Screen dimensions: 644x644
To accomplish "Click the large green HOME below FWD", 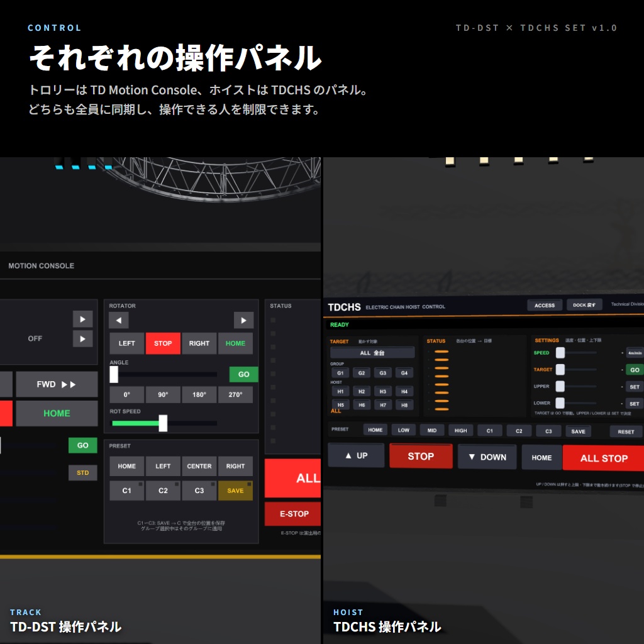I will point(57,414).
